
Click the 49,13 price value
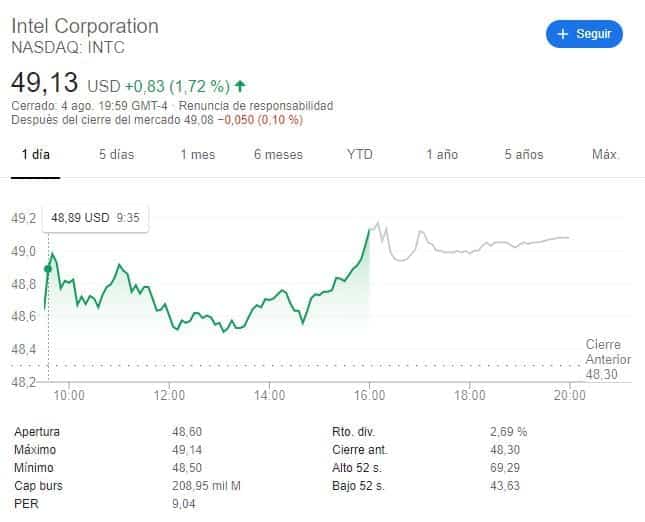pos(44,82)
